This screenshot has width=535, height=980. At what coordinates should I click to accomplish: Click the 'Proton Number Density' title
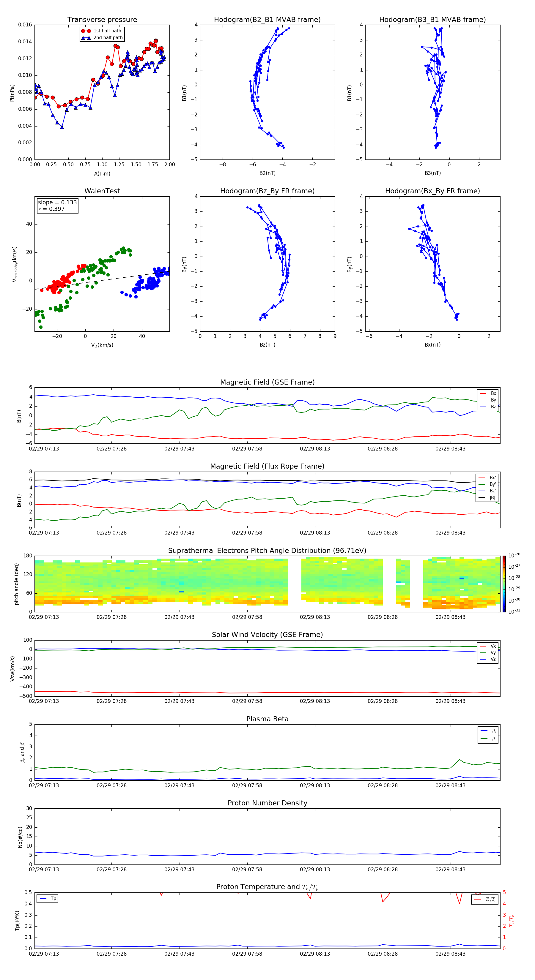tap(267, 803)
